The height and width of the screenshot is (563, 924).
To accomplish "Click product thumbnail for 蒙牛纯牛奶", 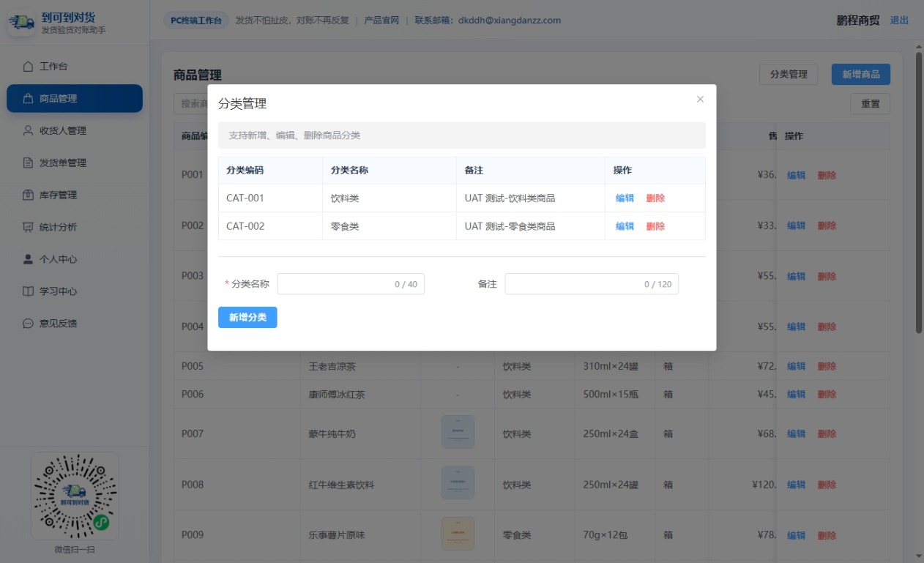I will click(458, 432).
